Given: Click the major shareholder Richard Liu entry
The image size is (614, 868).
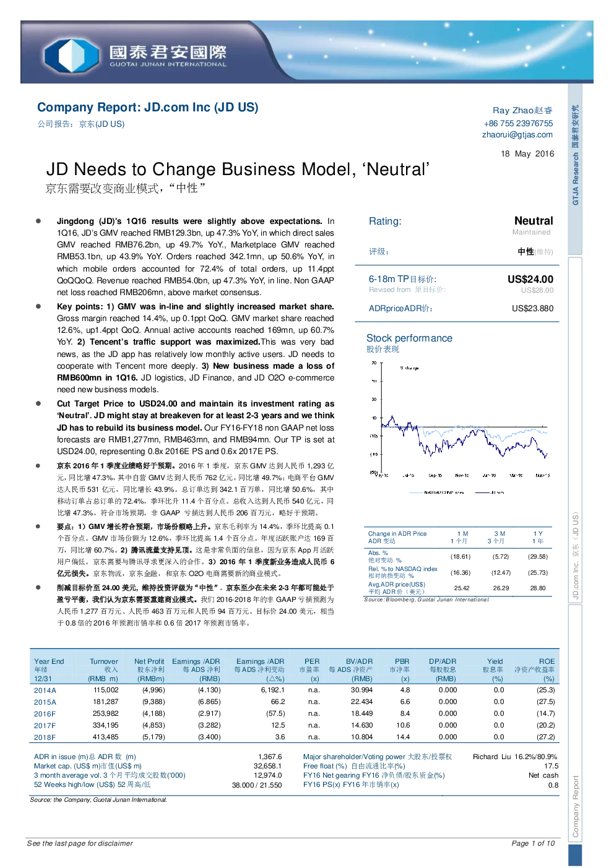Looking at the screenshot, I should [515, 757].
